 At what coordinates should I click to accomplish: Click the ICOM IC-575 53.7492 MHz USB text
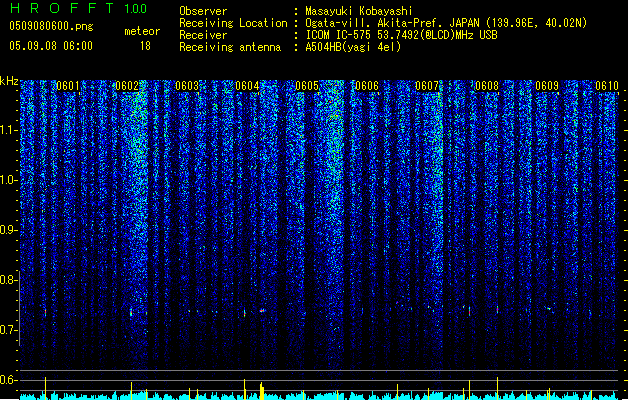tap(402, 35)
